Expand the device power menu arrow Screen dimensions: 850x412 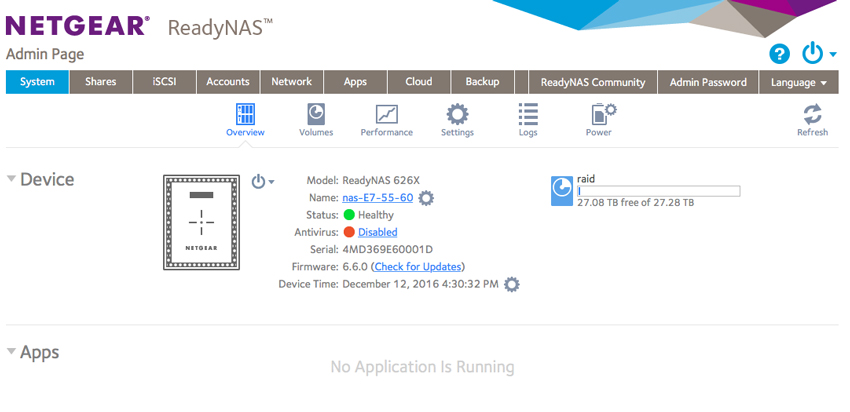[272, 182]
